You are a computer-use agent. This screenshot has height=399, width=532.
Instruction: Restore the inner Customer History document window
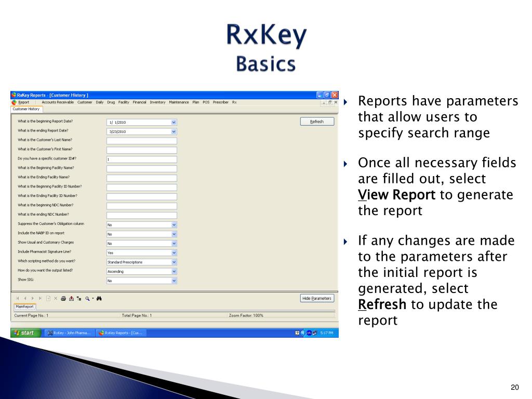(330, 102)
